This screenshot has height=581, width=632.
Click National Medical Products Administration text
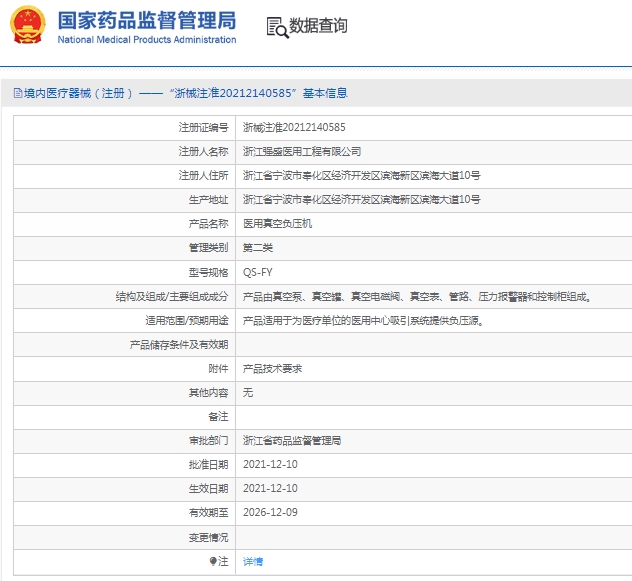pos(147,40)
